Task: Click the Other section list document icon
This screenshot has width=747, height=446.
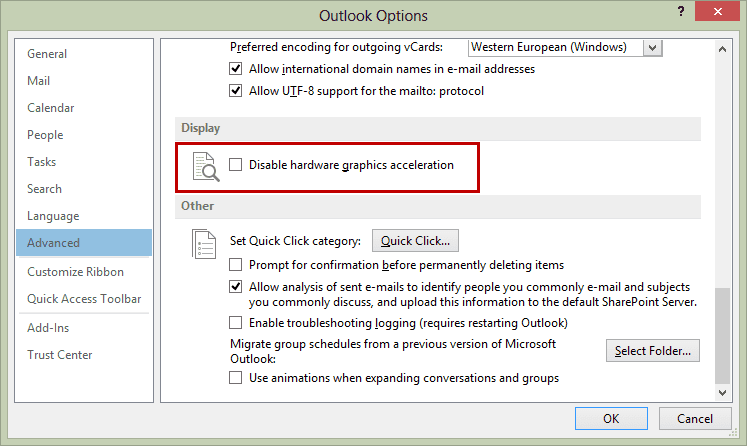Action: tap(204, 244)
